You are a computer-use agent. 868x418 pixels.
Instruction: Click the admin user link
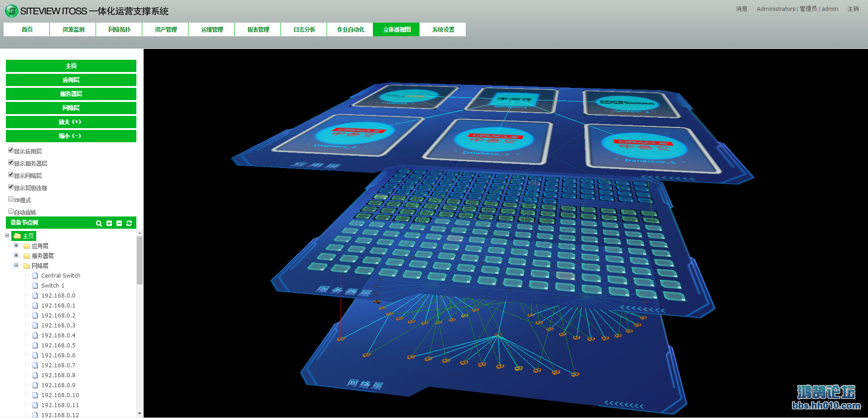click(x=830, y=9)
